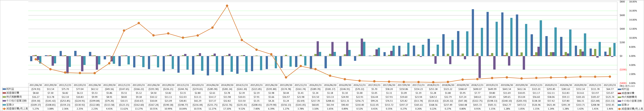The width and height of the screenshot is (644, 111).
Task: Click the 17.10% ratio cell
Action: coord(227,109)
